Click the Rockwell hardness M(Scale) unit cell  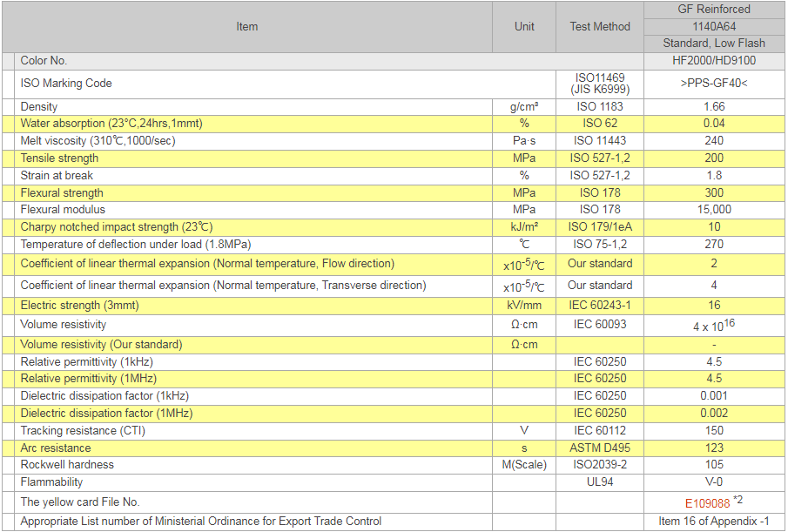pyautogui.click(x=524, y=465)
